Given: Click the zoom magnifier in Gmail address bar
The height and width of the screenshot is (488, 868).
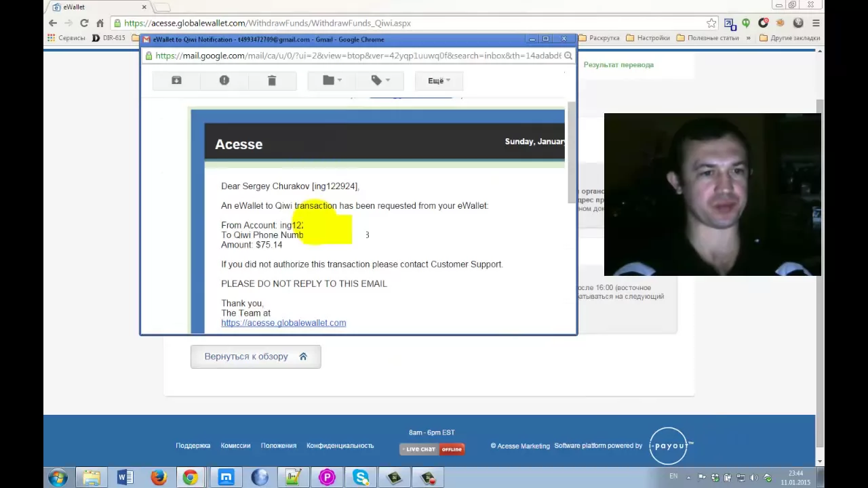Looking at the screenshot, I should [x=568, y=56].
